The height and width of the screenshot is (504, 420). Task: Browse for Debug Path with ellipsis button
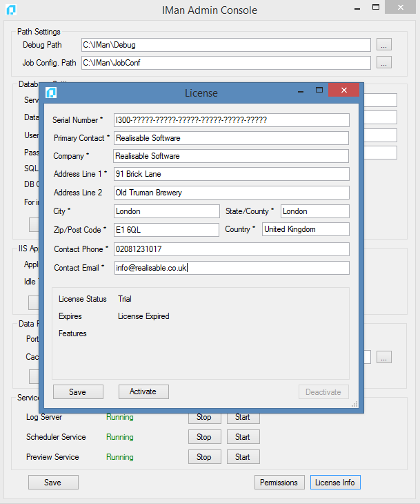click(384, 45)
